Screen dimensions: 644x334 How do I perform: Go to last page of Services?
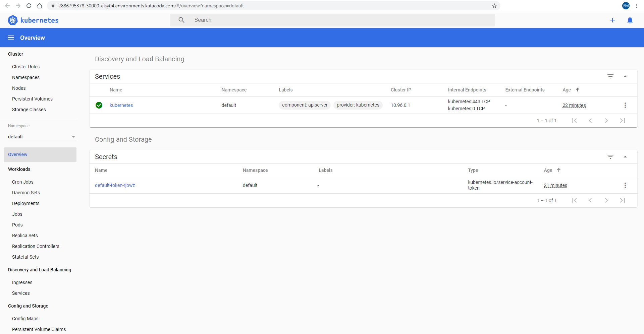point(623,121)
